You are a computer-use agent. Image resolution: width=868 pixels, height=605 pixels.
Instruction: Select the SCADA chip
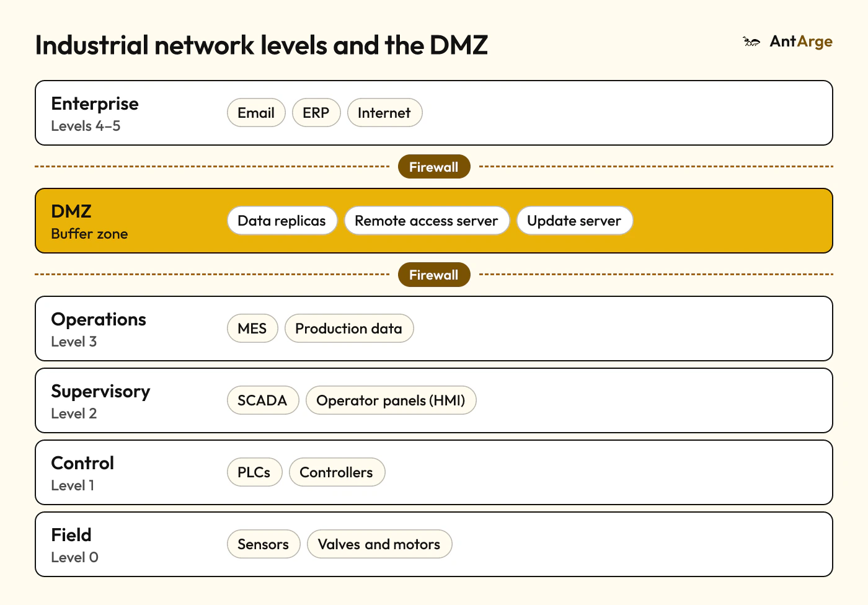coord(263,400)
